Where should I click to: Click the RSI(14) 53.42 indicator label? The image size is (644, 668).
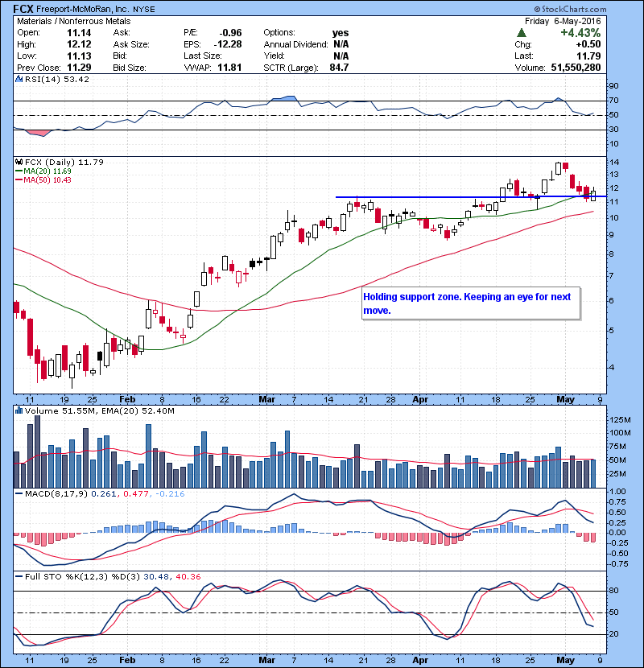coord(57,79)
